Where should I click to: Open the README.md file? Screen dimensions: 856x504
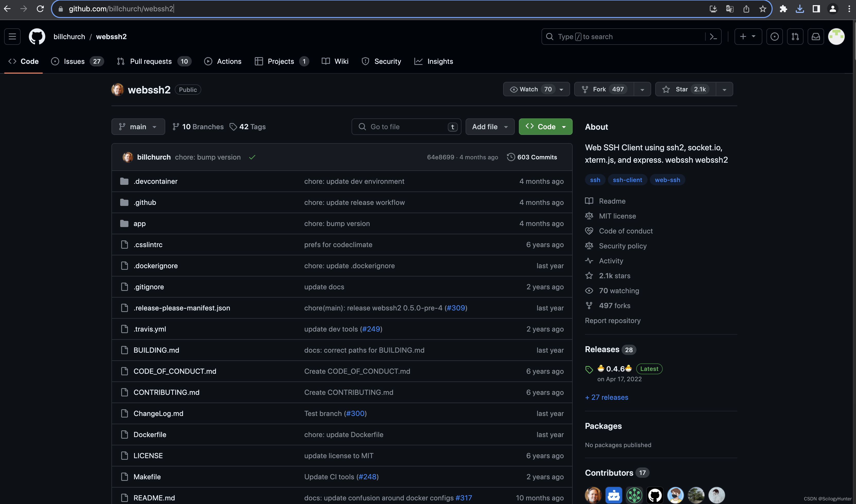154,498
